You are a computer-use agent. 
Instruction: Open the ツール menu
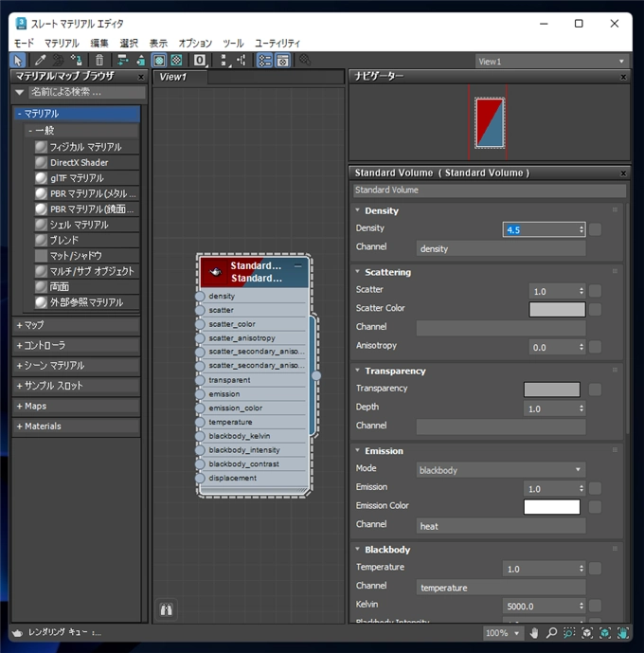(x=233, y=44)
